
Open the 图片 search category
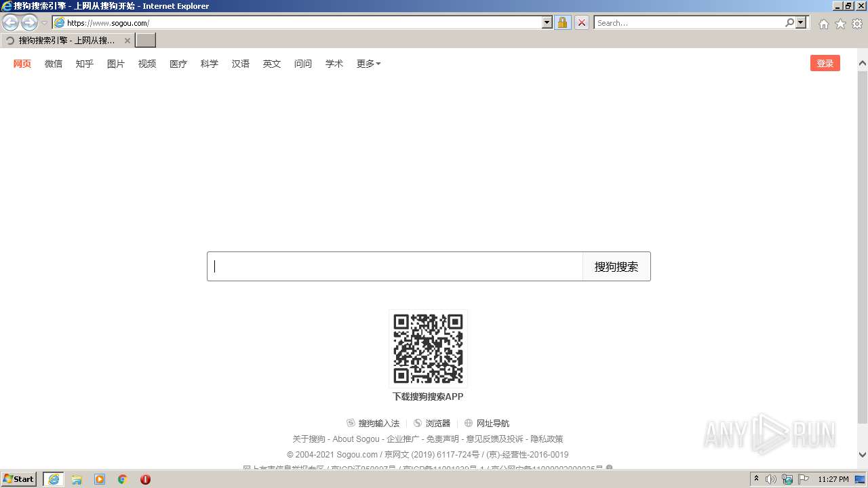pyautogui.click(x=116, y=64)
